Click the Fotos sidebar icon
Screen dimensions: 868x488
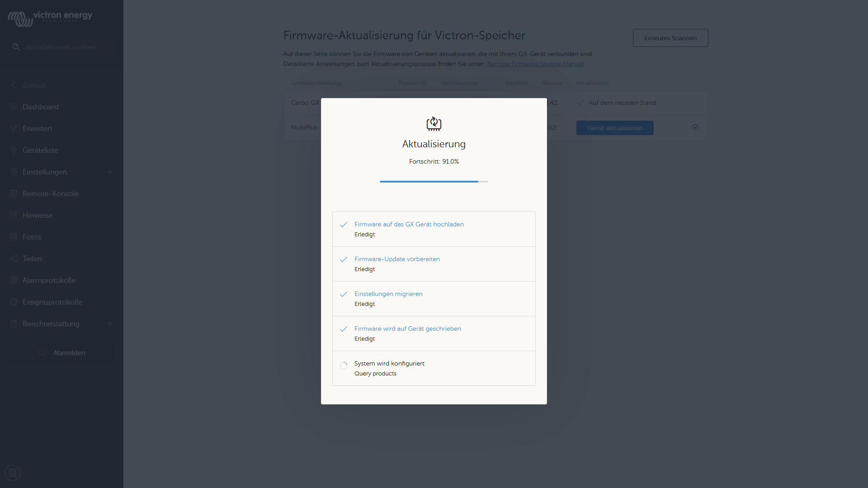(x=14, y=237)
